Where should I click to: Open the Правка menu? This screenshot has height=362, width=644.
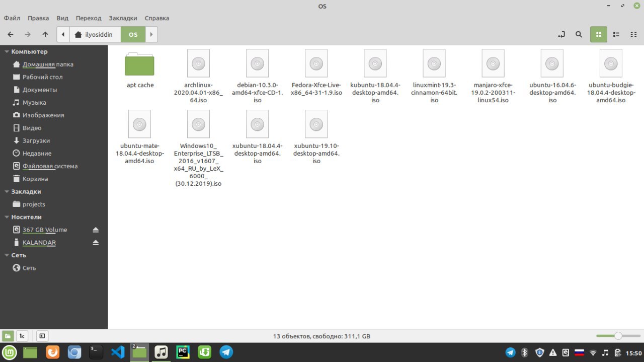click(38, 18)
